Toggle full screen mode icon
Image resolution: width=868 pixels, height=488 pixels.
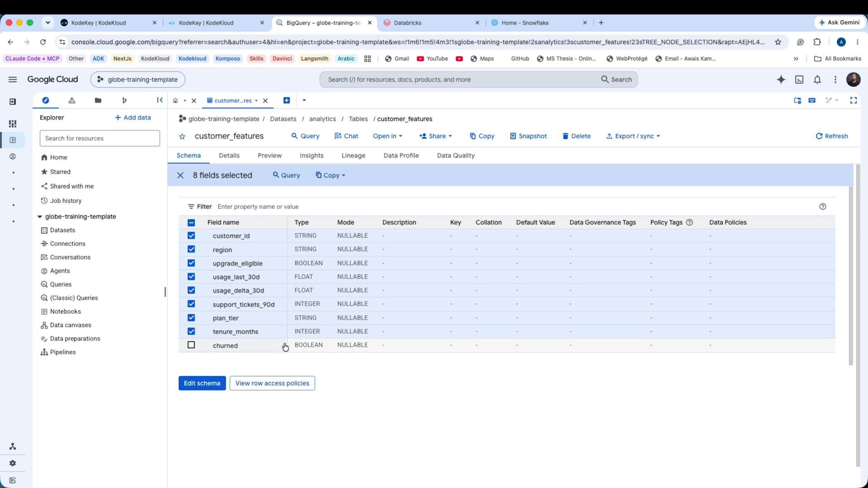[853, 100]
